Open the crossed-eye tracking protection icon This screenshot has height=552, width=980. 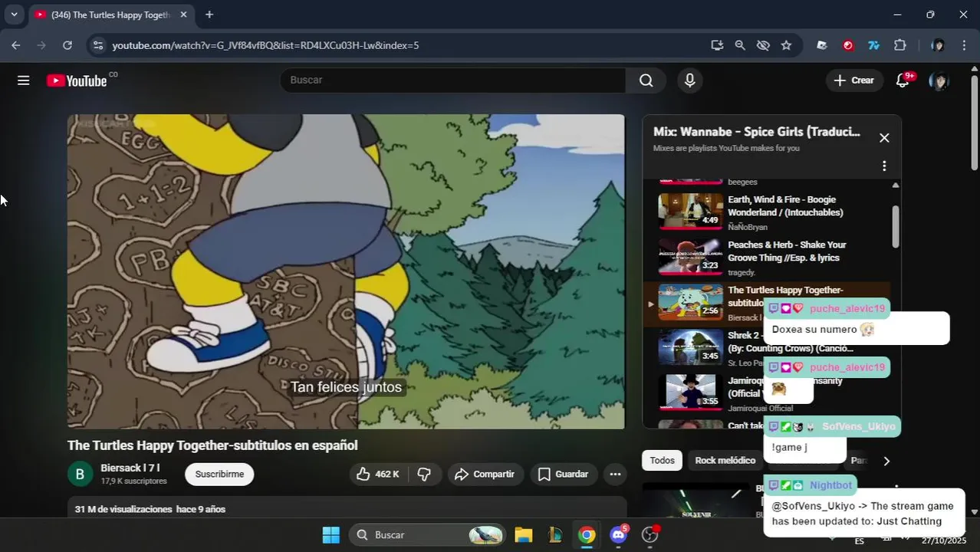coord(763,45)
